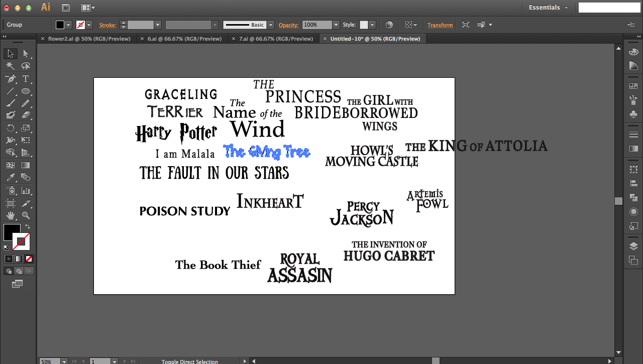Choose the Blob Brush tool
Image resolution: width=643 pixels, height=364 pixels.
coord(11,115)
